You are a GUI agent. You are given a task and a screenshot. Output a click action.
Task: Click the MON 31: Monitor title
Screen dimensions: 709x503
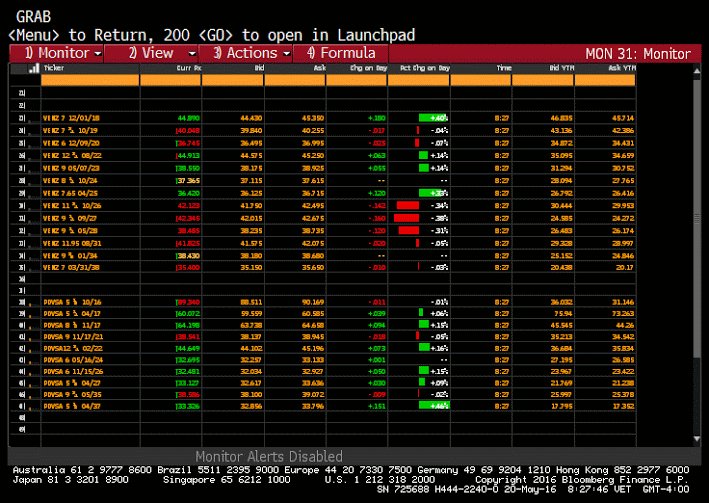(638, 54)
